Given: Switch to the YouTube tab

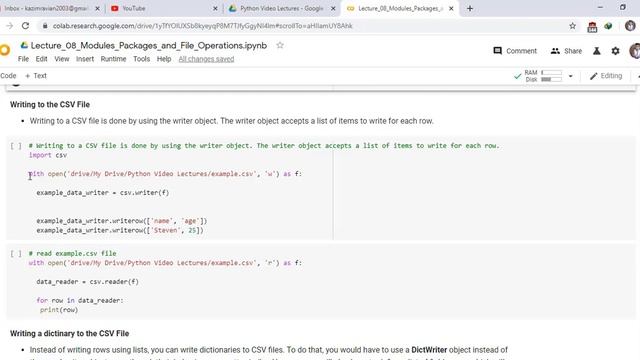Looking at the screenshot, I should 163,8.
